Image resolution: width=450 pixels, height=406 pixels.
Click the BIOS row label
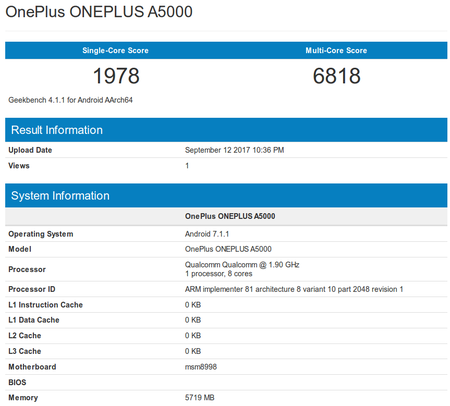pos(17,382)
